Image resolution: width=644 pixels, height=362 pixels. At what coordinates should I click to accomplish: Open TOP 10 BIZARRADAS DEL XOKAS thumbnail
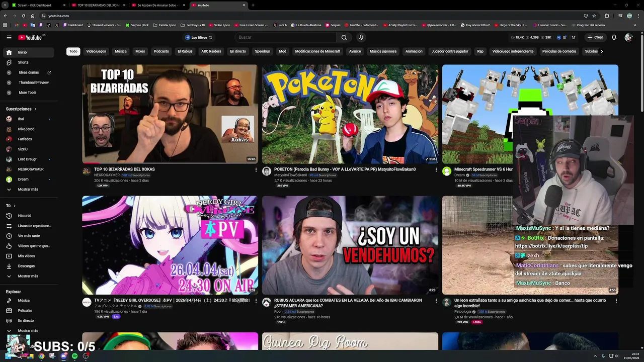click(x=170, y=114)
